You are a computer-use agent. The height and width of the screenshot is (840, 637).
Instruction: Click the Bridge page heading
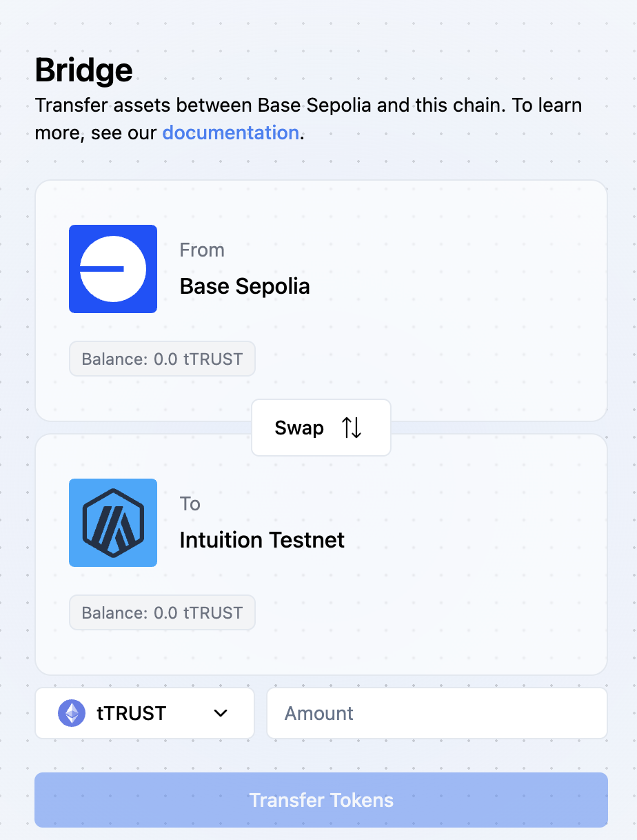83,70
